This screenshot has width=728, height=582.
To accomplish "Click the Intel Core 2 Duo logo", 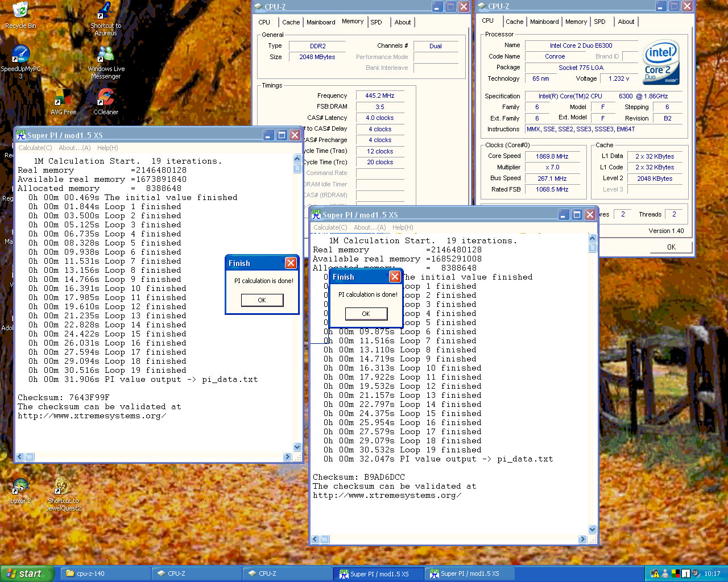I will [661, 62].
